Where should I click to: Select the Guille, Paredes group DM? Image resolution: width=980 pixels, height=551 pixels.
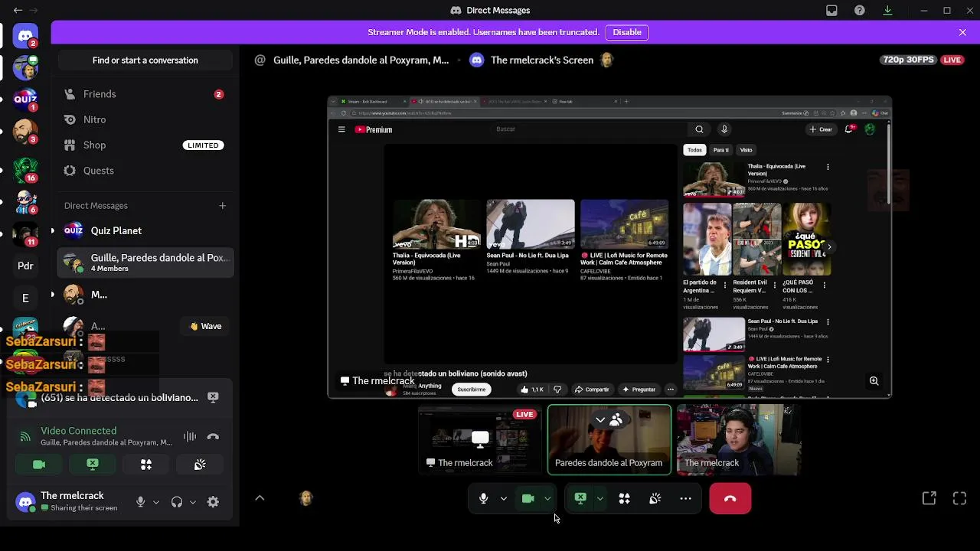145,262
